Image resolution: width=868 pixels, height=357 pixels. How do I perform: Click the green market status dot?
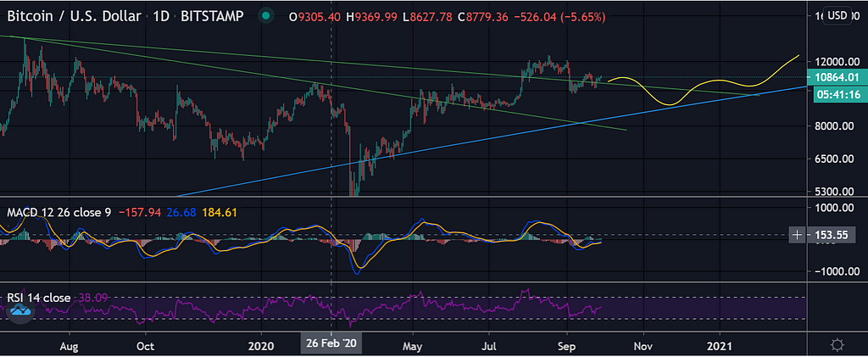pyautogui.click(x=266, y=16)
